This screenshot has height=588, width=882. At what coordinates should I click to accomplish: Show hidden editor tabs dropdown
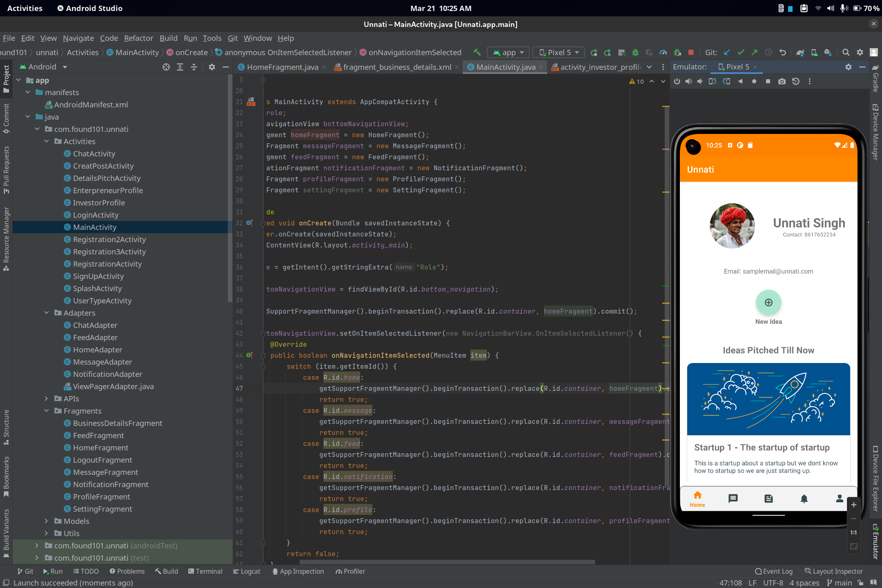click(x=649, y=67)
